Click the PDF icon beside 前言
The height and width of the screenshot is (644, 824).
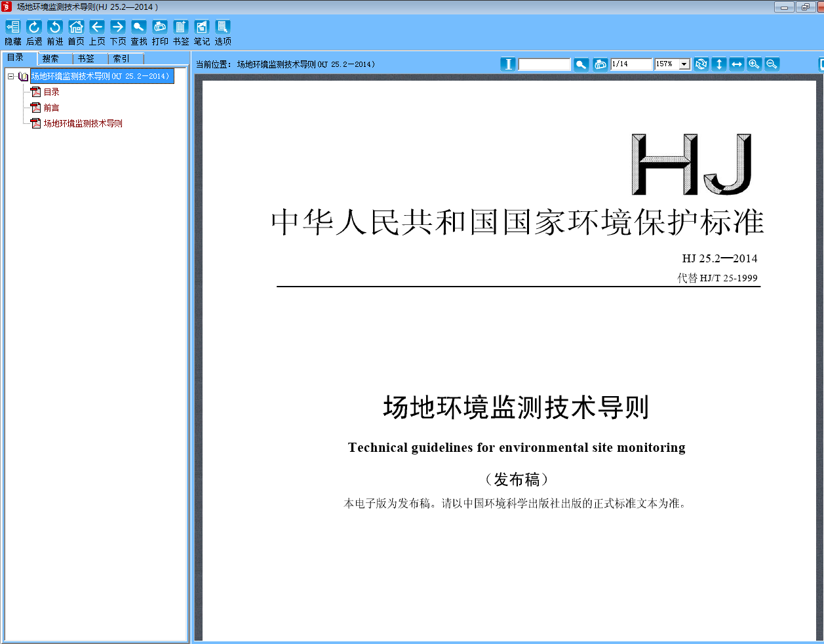36,108
